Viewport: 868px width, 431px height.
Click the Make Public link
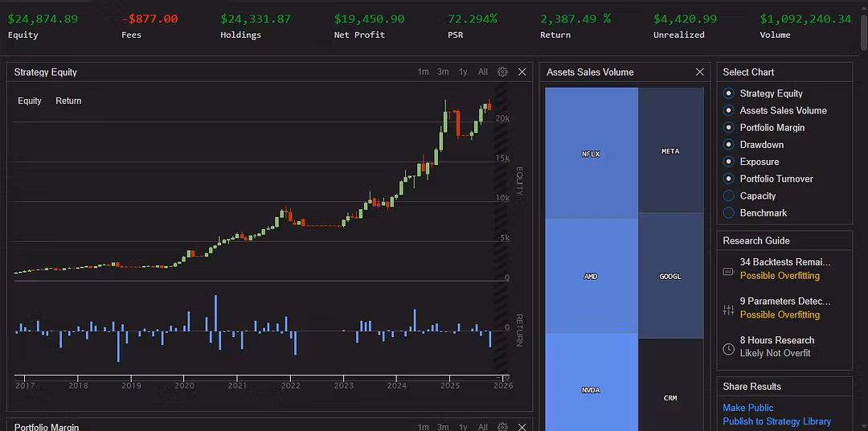(x=748, y=408)
